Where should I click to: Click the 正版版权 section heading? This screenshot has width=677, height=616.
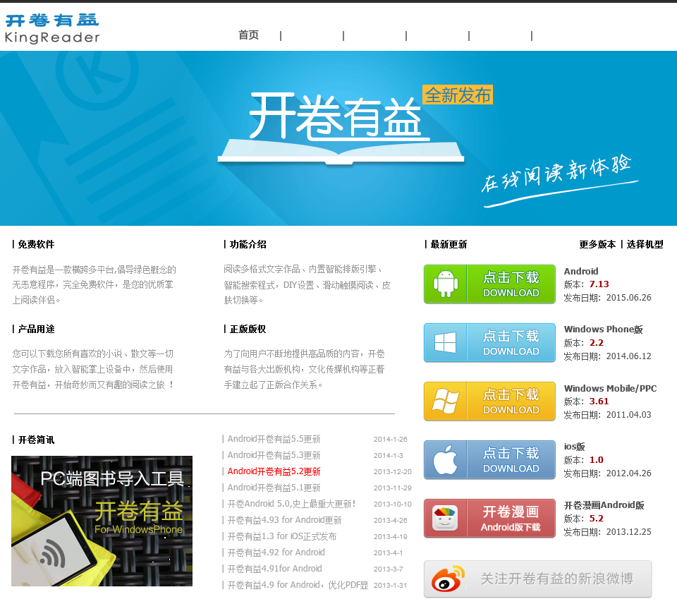[x=248, y=329]
